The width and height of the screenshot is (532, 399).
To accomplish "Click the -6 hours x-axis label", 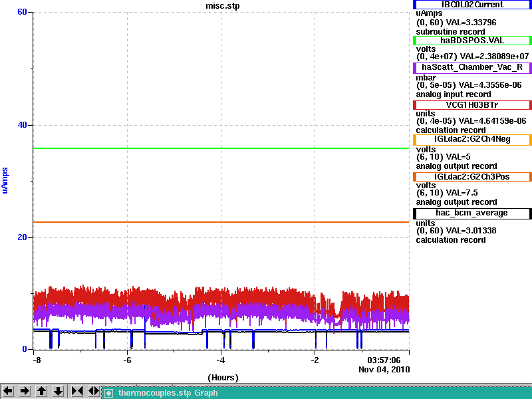I will click(127, 360).
